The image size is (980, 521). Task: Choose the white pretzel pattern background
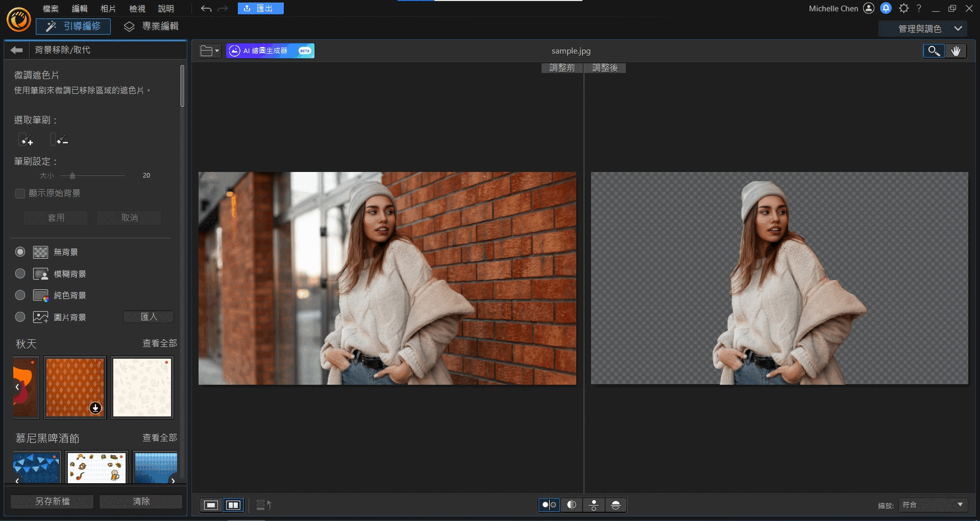[x=97, y=466]
